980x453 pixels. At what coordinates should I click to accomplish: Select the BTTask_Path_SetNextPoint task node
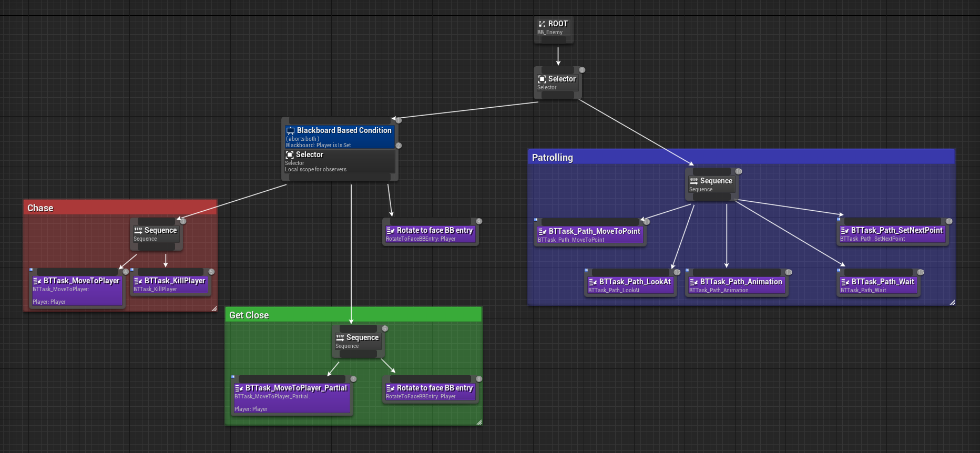[x=892, y=234]
